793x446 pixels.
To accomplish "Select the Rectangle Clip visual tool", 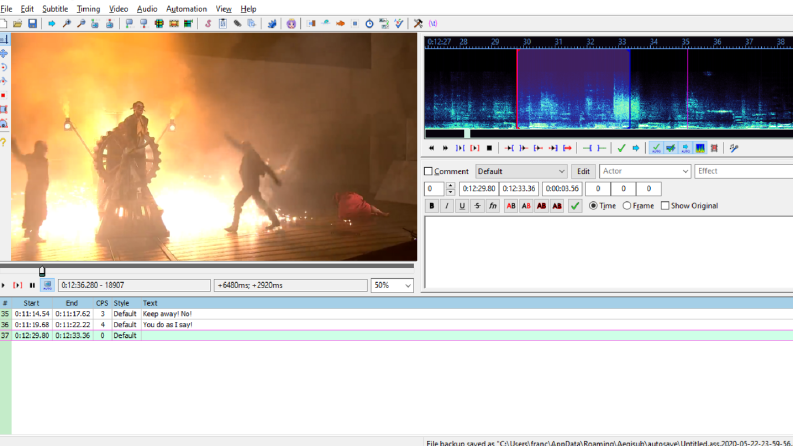I will point(4,109).
